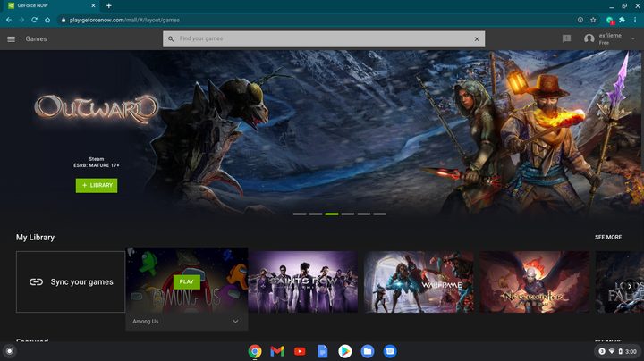Click the address bar URL
Screen dimensions: 644x361
tap(124, 20)
